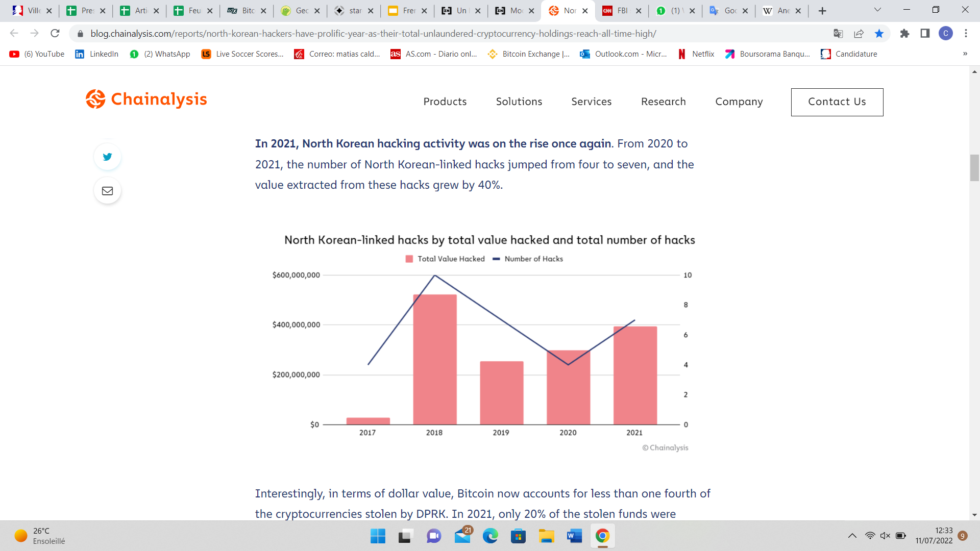Viewport: 980px width, 551px height.
Task: Show hidden system tray icons
Action: click(852, 536)
